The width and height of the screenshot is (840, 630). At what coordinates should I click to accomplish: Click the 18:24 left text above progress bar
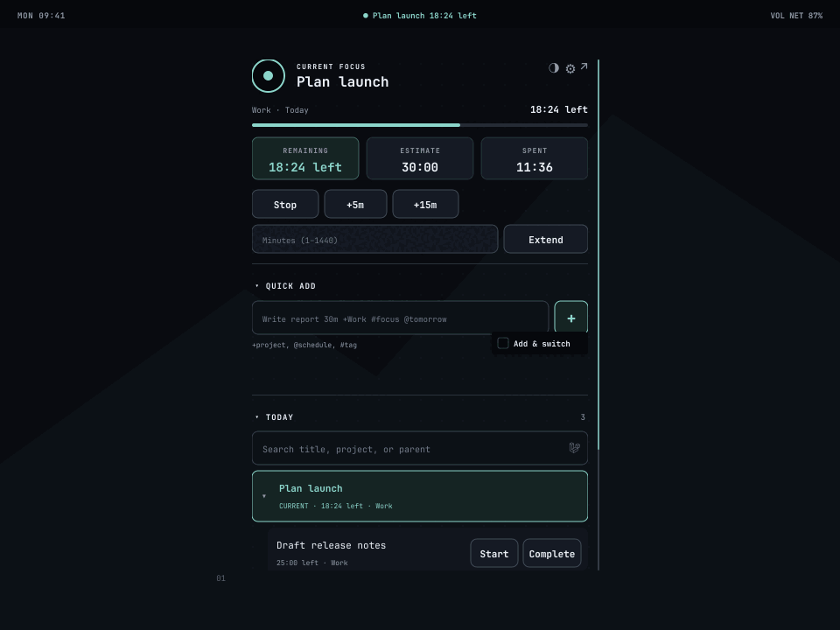tap(559, 109)
